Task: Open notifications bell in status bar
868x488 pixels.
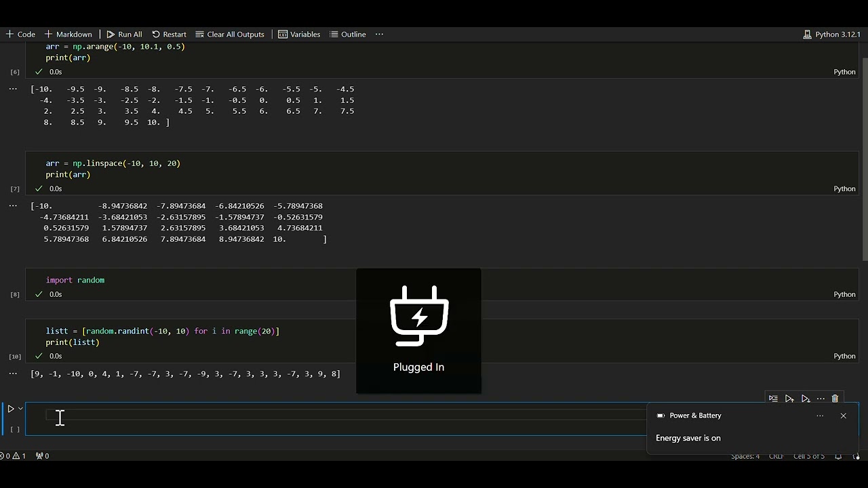Action: (x=838, y=456)
